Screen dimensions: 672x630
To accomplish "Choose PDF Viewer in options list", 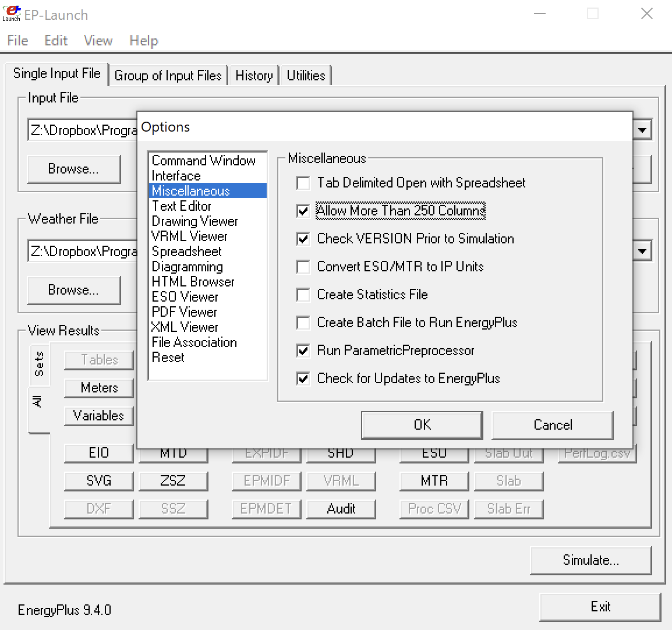I will (x=208, y=312).
